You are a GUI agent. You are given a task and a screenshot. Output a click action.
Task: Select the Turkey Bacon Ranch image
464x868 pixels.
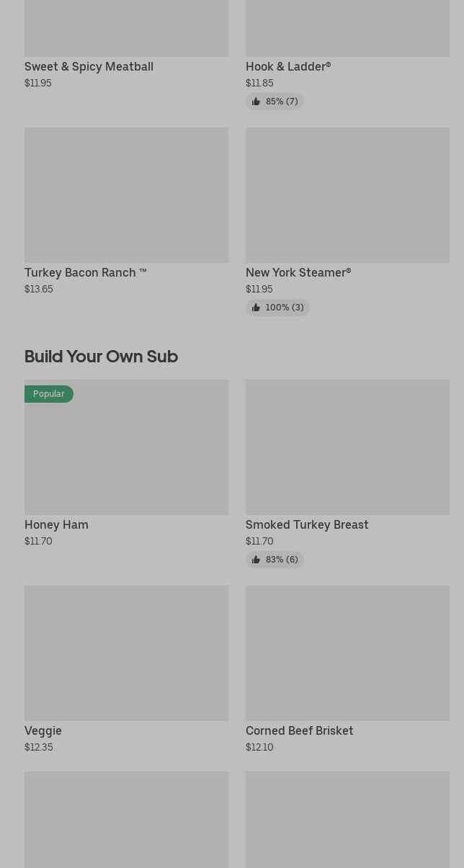click(x=126, y=195)
